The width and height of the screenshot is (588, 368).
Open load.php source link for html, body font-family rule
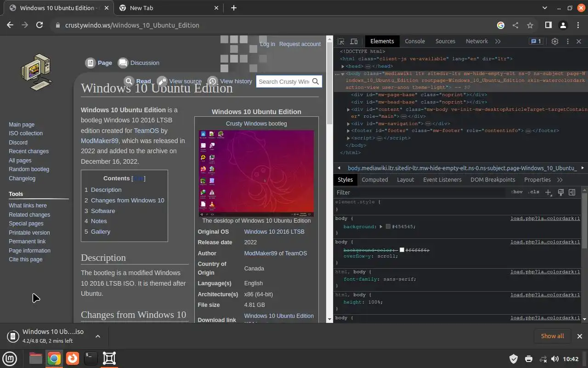(545, 272)
